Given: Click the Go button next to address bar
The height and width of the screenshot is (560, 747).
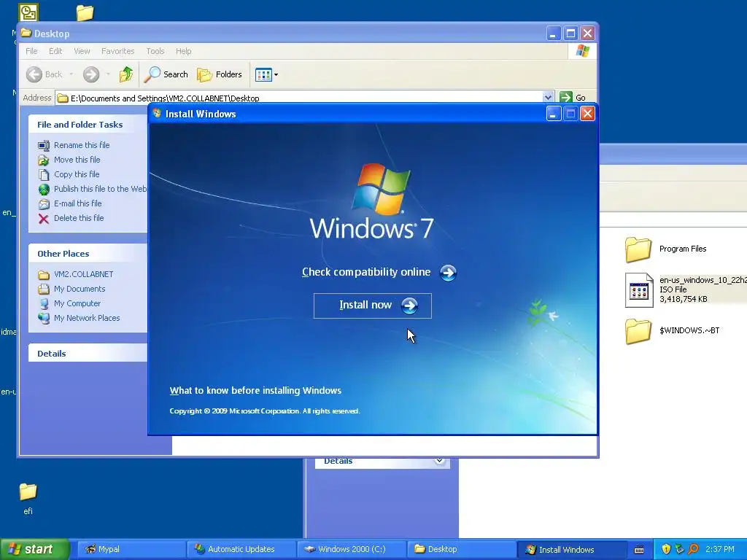Looking at the screenshot, I should coord(573,97).
